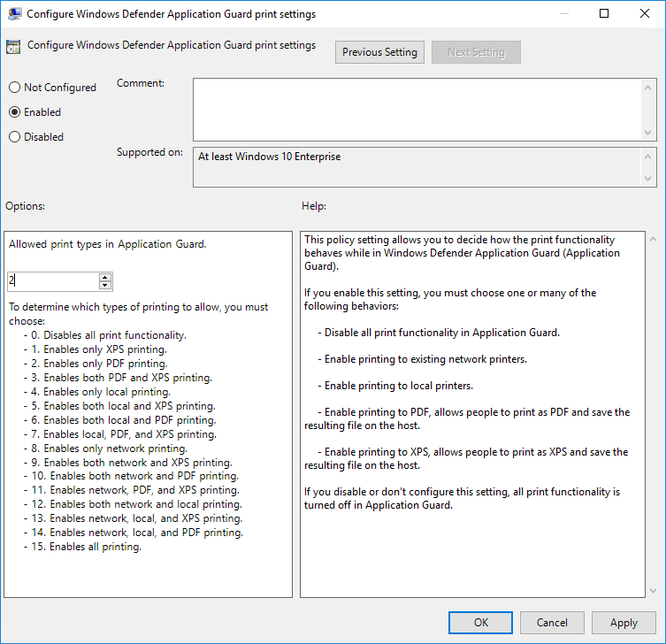Image resolution: width=666 pixels, height=644 pixels.
Task: Close the dialog window
Action: coord(645,13)
